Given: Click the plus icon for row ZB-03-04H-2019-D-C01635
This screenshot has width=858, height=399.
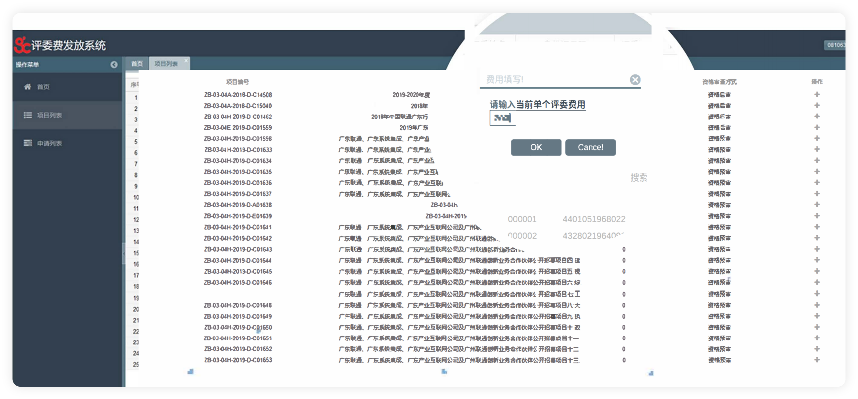Looking at the screenshot, I should (817, 171).
